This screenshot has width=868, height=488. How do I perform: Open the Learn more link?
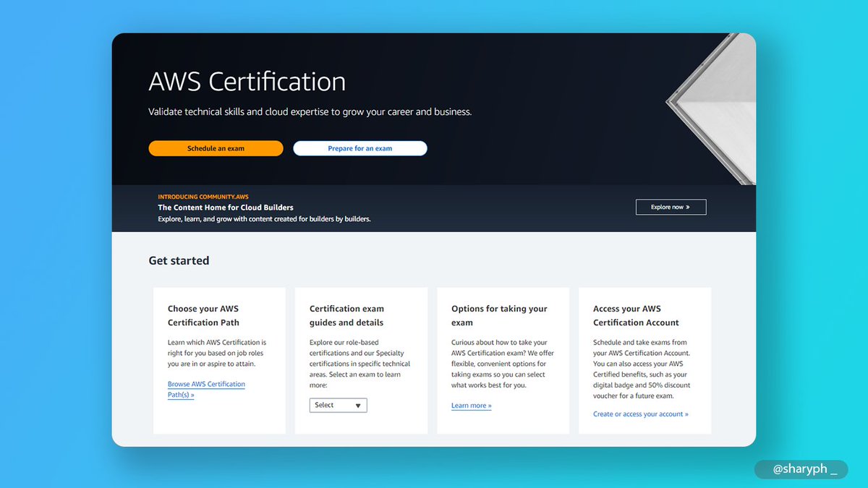point(471,406)
